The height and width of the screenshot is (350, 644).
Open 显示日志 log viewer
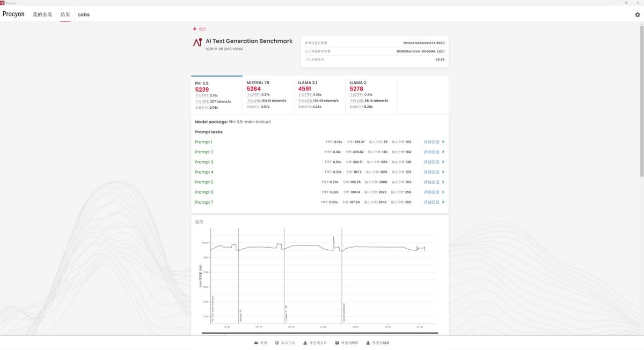pos(285,342)
